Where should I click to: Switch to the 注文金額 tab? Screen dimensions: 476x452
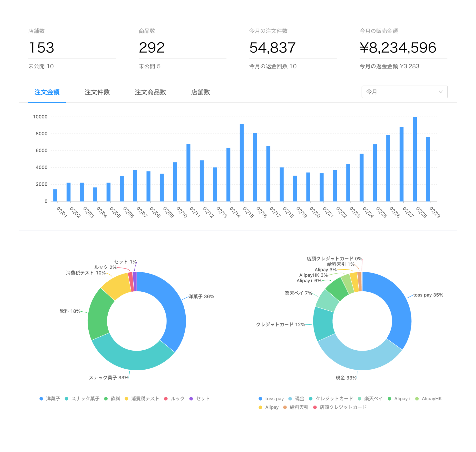click(x=47, y=92)
